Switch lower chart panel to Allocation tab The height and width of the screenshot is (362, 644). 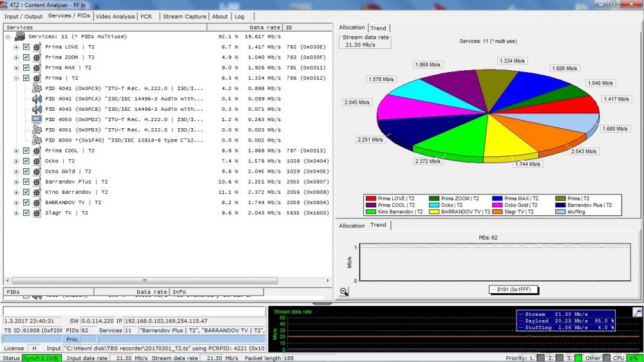click(x=352, y=225)
